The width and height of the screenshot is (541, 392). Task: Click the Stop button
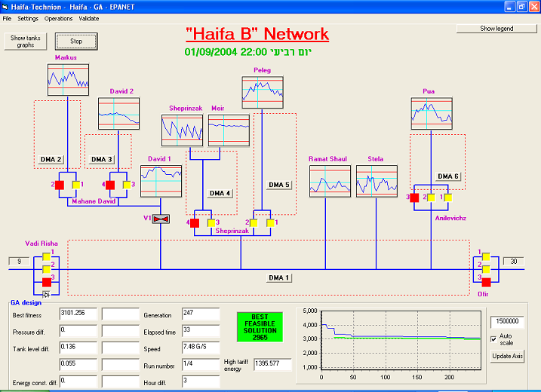76,41
